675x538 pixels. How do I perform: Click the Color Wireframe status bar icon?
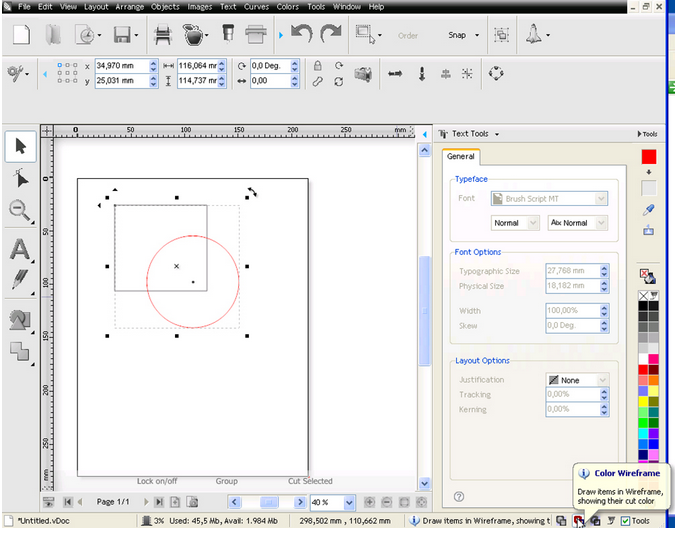[x=578, y=521]
